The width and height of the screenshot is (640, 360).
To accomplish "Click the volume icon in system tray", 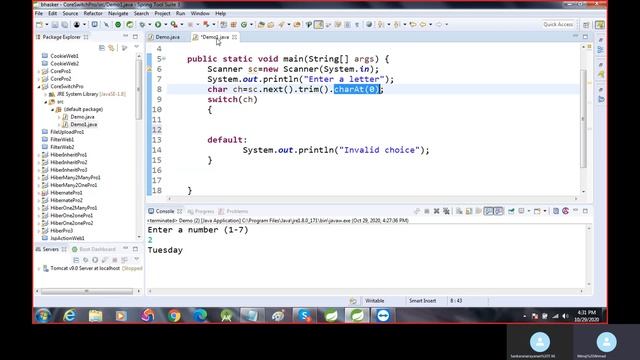I will click(x=565, y=316).
